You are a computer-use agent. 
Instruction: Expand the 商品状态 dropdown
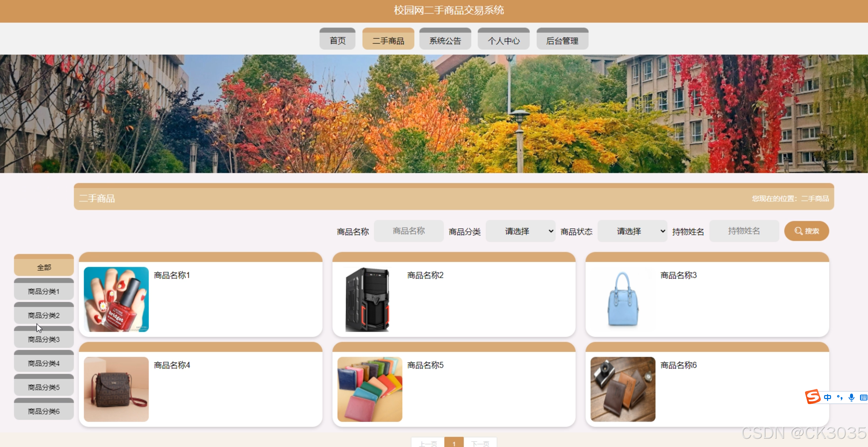coord(632,231)
